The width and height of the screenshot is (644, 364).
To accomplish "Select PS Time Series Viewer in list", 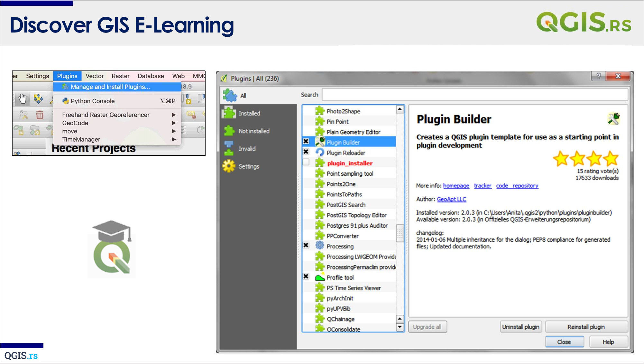I will (x=349, y=288).
